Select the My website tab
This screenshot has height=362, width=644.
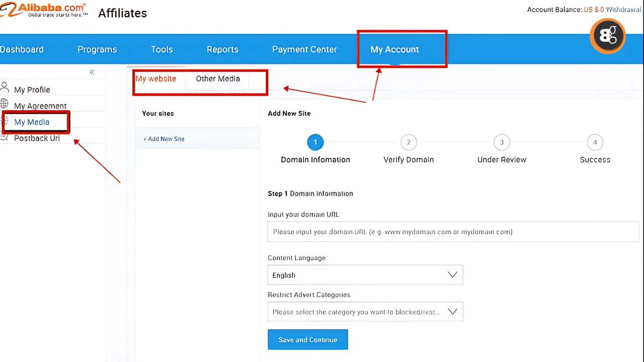click(x=156, y=79)
